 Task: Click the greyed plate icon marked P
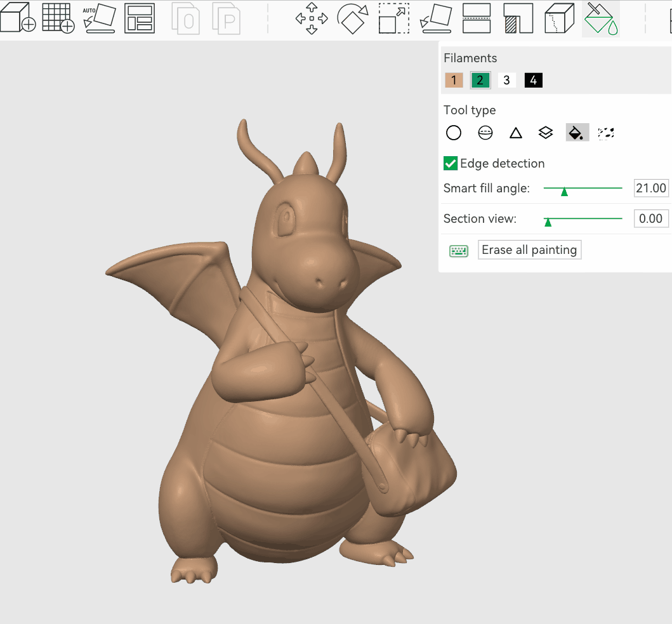coord(227,18)
